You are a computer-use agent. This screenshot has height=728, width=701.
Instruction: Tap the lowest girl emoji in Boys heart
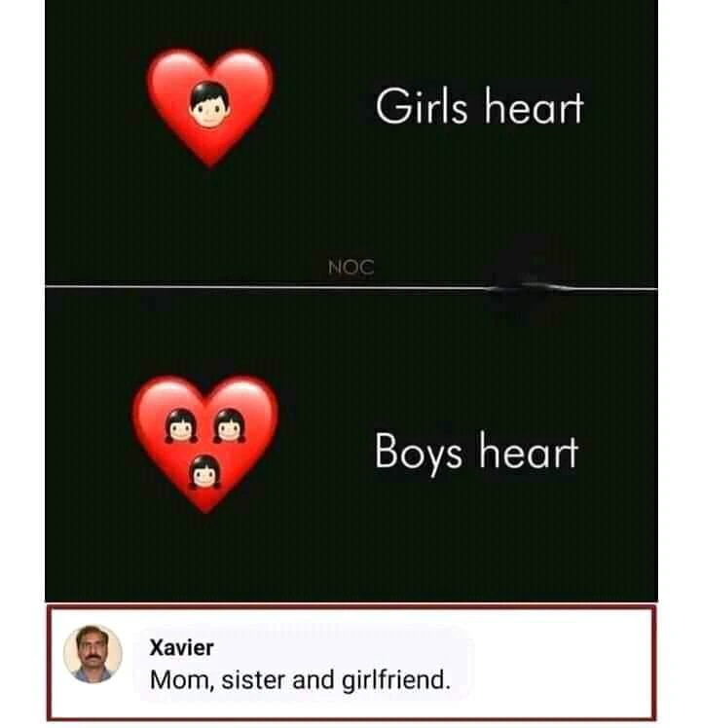pos(204,472)
